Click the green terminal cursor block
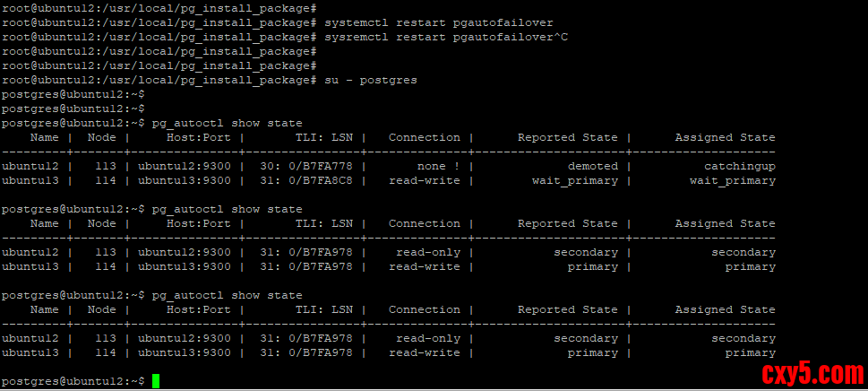This screenshot has height=391, width=868. [x=156, y=381]
